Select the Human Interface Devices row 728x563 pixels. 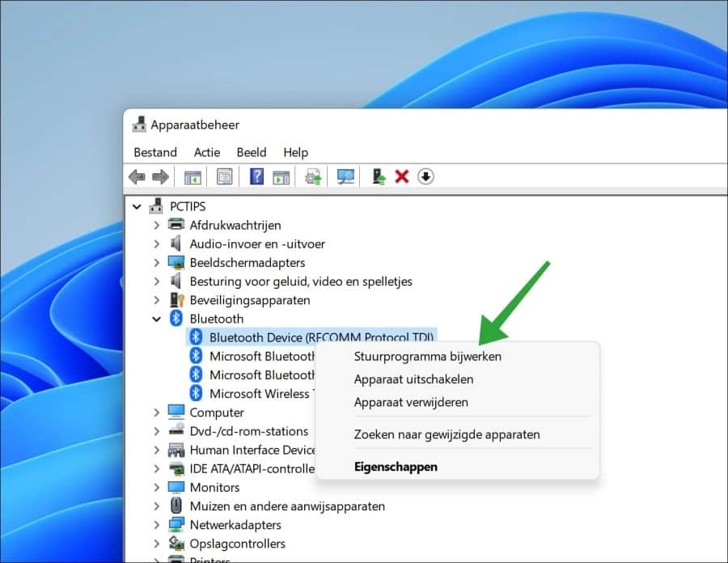point(252,450)
